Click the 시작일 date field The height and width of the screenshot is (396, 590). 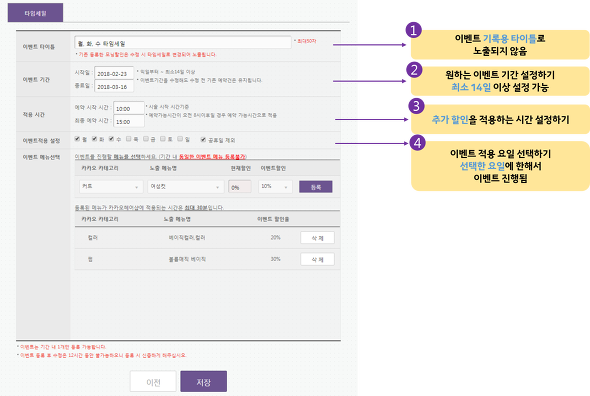coord(114,73)
